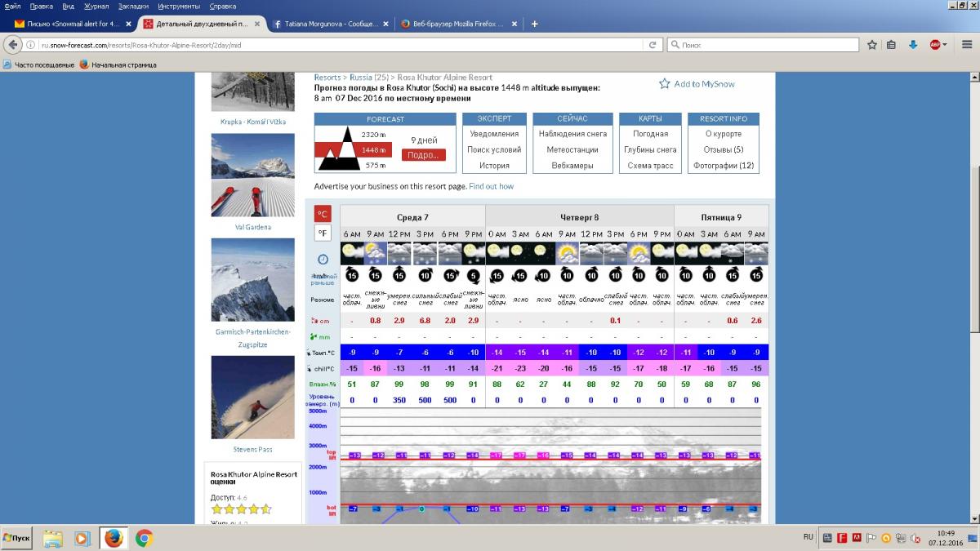Open Firefox from the taskbar
Viewport: 980px width, 551px height.
coord(114,538)
